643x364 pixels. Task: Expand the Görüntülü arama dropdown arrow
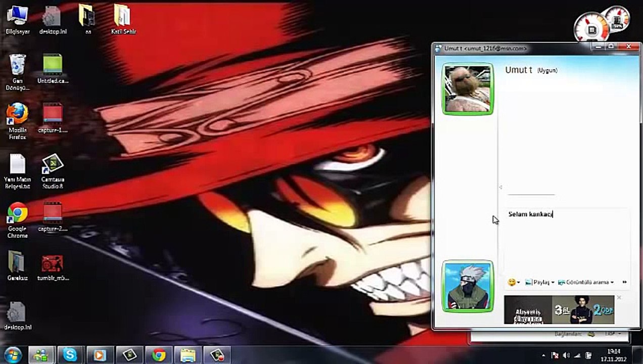click(612, 283)
